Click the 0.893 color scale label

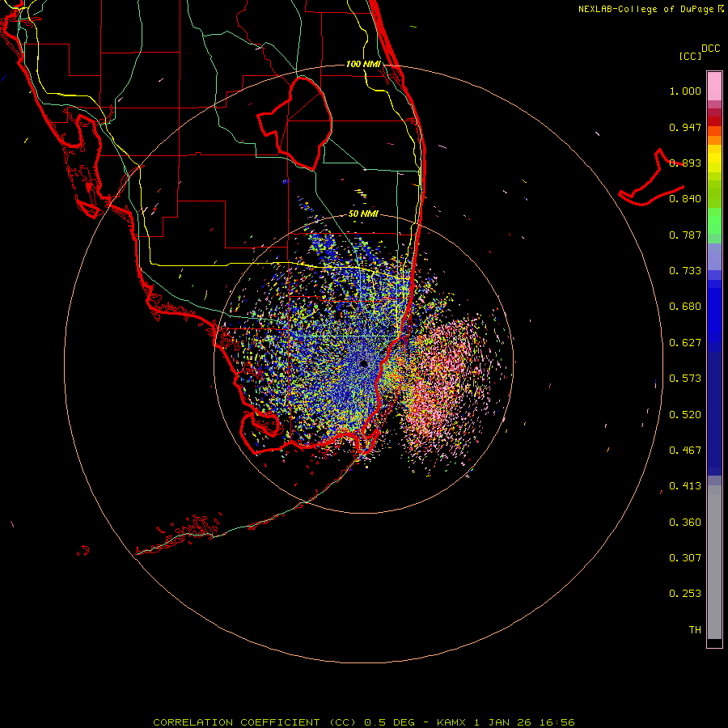coord(685,163)
